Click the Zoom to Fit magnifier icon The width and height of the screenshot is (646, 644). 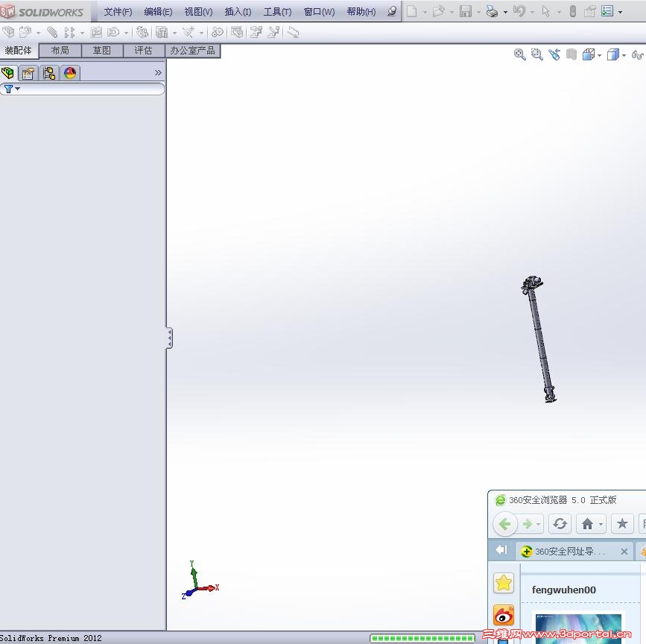(x=519, y=54)
